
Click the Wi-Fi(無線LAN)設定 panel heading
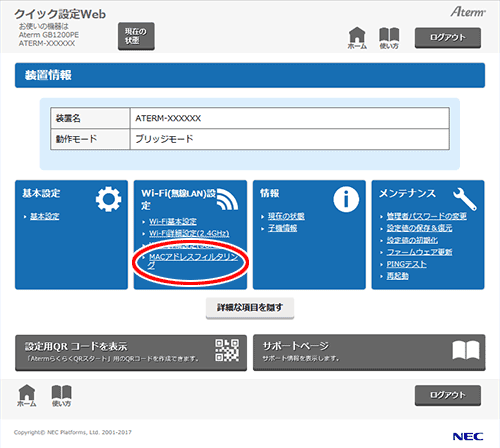179,199
